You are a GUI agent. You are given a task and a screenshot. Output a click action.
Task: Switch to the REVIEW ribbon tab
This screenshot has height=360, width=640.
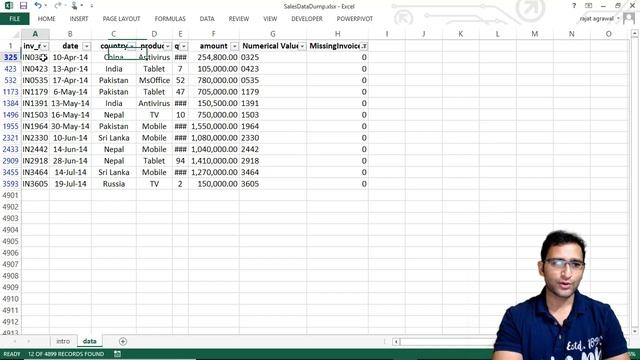click(x=239, y=19)
